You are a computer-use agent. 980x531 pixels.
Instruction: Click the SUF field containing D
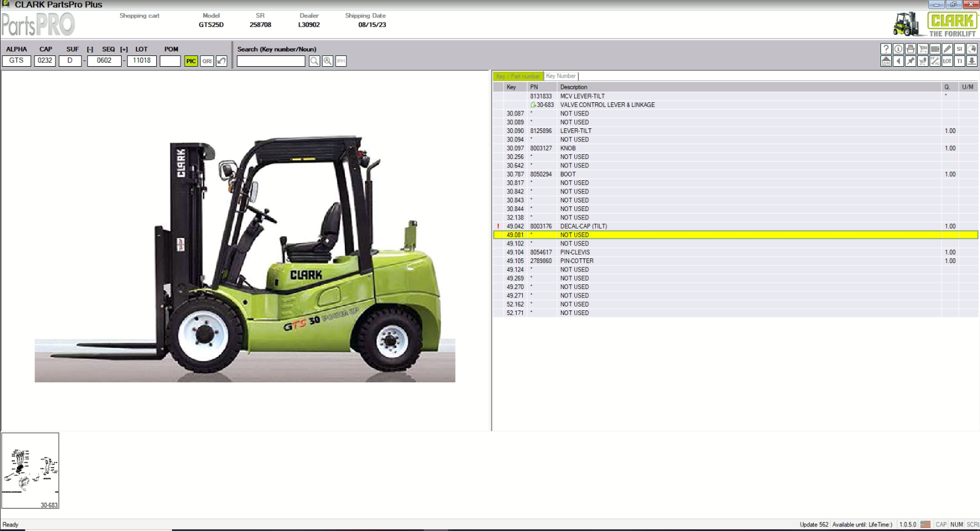point(70,61)
